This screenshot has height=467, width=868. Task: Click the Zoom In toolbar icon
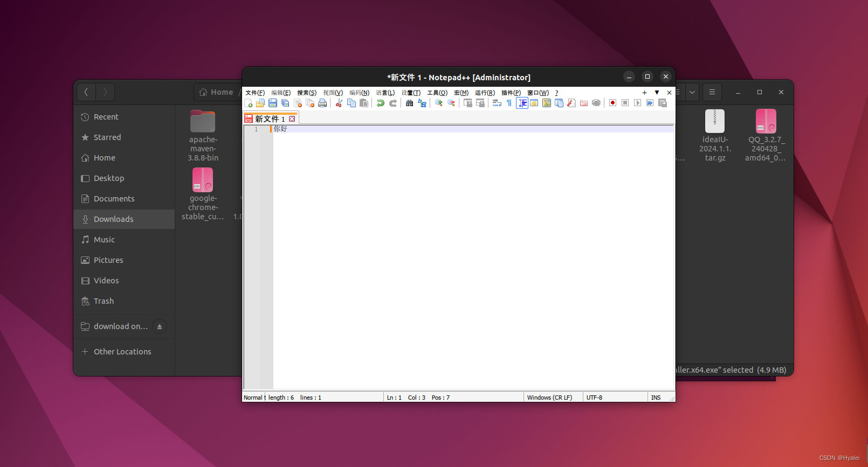pyautogui.click(x=439, y=103)
